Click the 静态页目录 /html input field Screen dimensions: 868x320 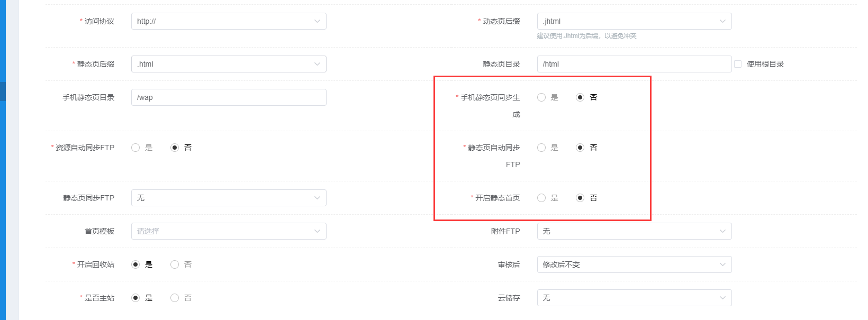pos(634,64)
